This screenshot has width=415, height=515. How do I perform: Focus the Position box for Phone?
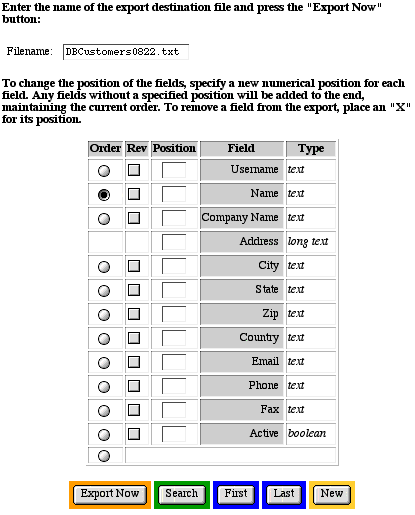click(174, 386)
